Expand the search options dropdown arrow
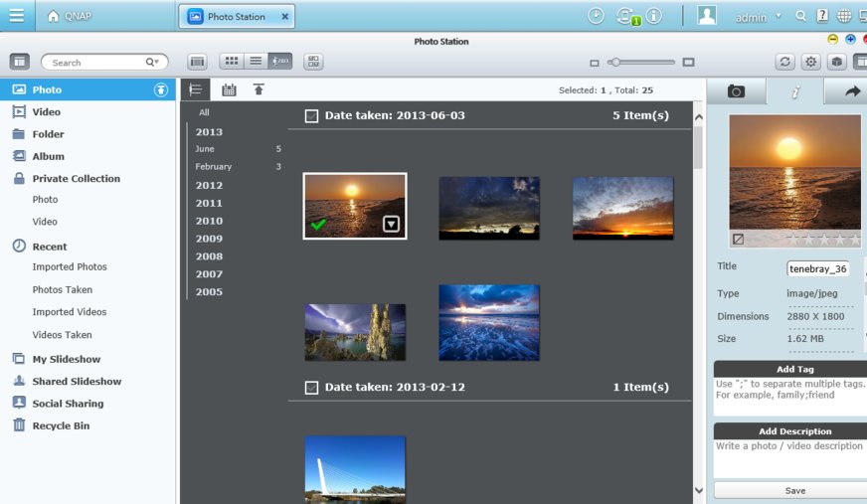 coord(153,62)
